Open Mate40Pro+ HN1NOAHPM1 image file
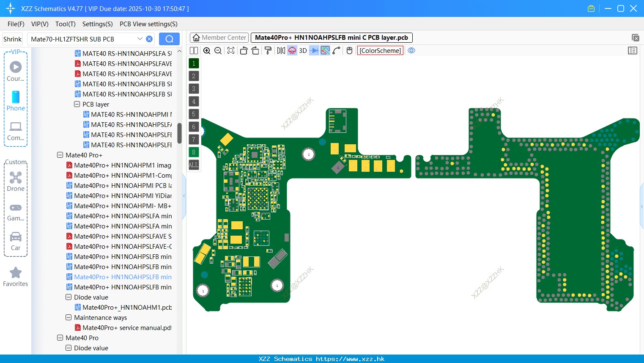The height and width of the screenshot is (363, 644). 119,165
